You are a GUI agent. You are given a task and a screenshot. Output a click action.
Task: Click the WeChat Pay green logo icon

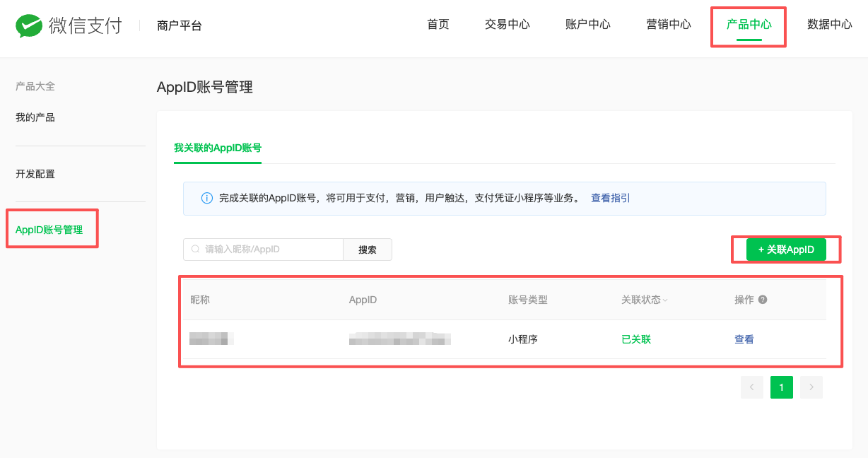pyautogui.click(x=29, y=26)
